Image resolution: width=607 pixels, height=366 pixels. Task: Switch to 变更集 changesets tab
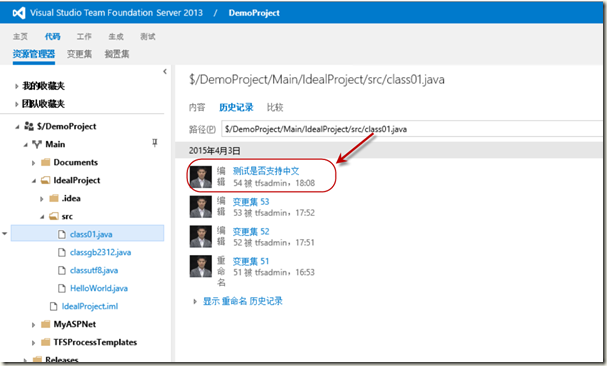point(79,54)
